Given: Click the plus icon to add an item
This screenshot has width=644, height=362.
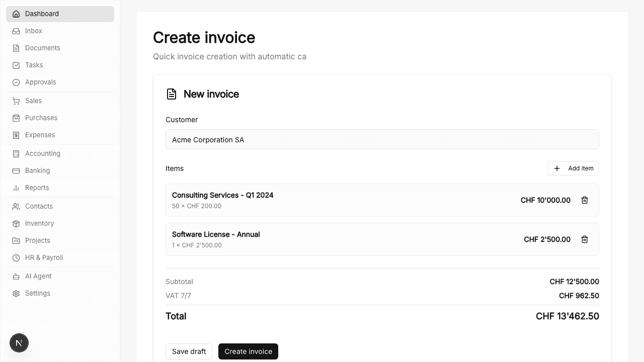Looking at the screenshot, I should coord(557,168).
